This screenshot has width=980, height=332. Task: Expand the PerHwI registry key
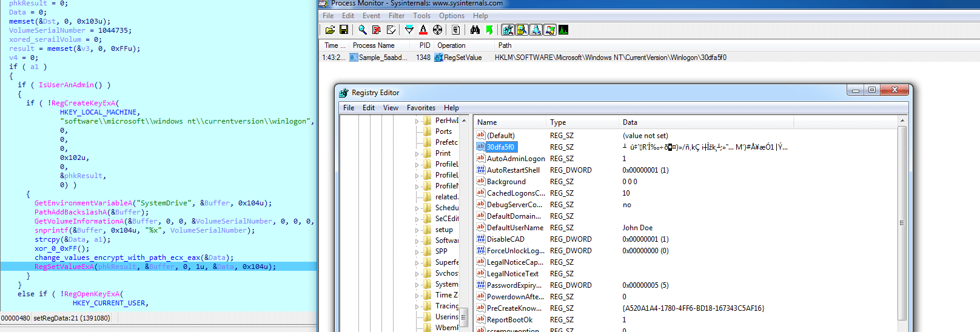(x=417, y=121)
